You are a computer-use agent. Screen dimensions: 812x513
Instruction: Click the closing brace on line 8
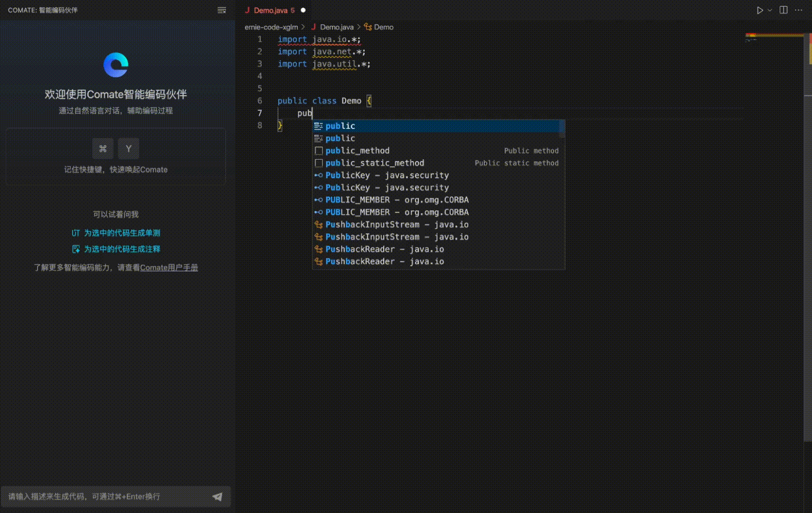click(x=280, y=125)
